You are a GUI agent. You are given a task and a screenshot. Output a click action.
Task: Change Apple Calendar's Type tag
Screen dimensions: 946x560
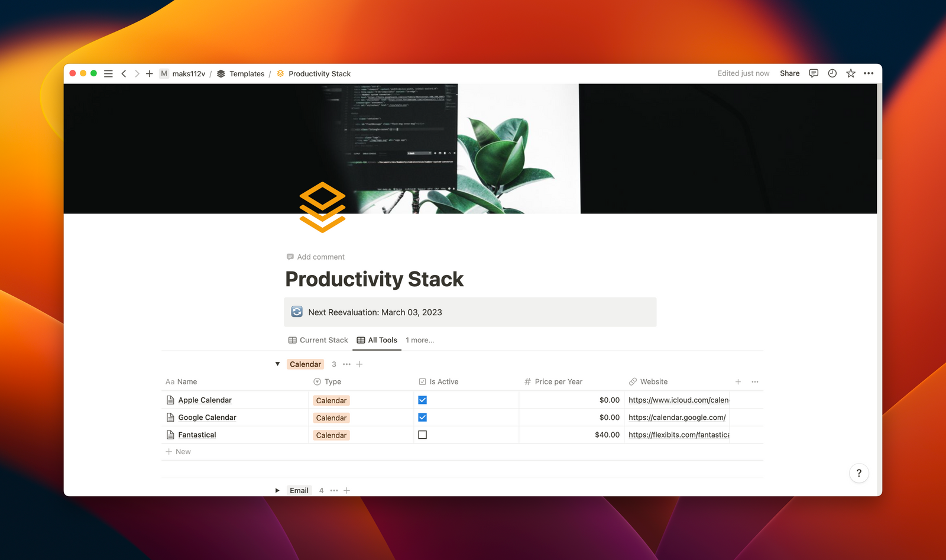[331, 400]
